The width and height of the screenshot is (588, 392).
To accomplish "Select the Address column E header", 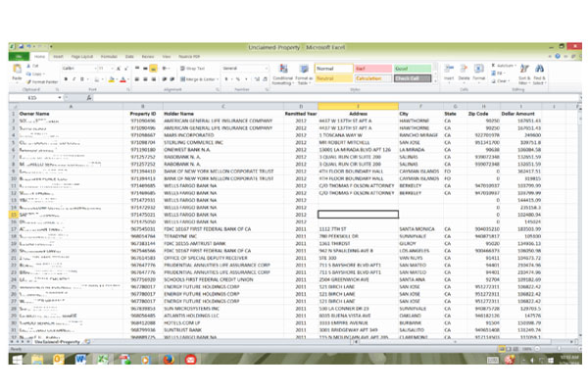I will pos(358,107).
